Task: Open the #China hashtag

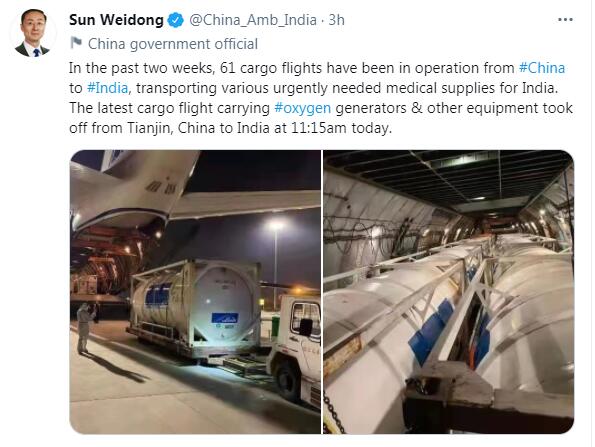Action: tap(542, 68)
